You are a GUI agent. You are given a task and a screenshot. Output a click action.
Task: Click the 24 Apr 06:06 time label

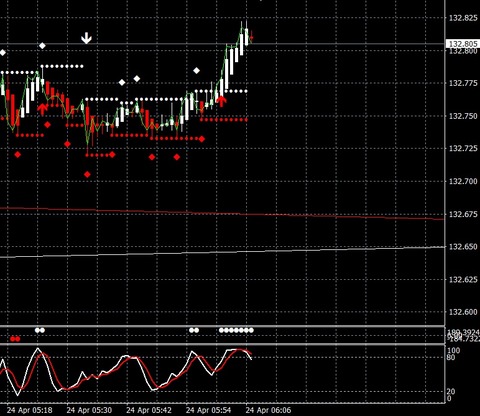[268, 410]
